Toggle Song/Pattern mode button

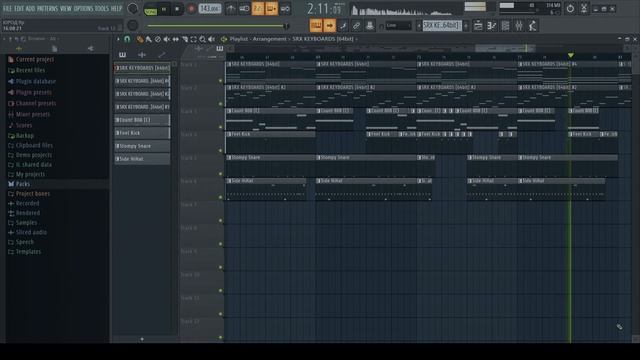151,9
